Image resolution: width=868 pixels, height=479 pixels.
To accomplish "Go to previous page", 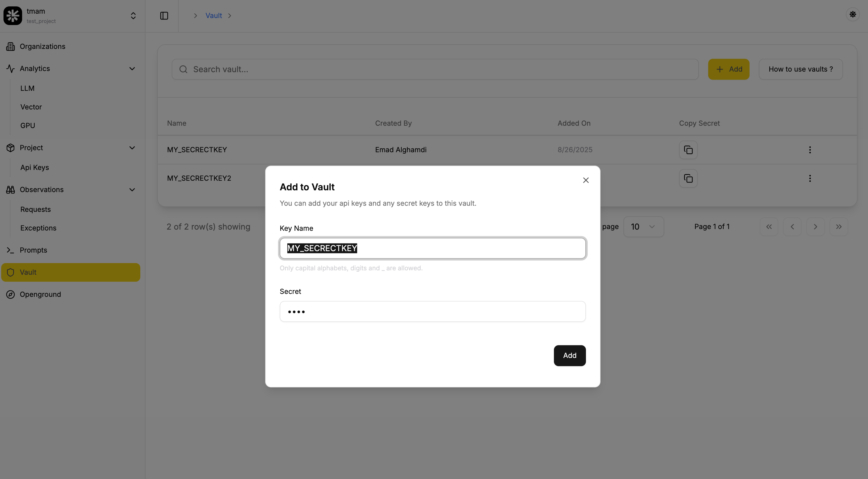I will click(x=792, y=227).
